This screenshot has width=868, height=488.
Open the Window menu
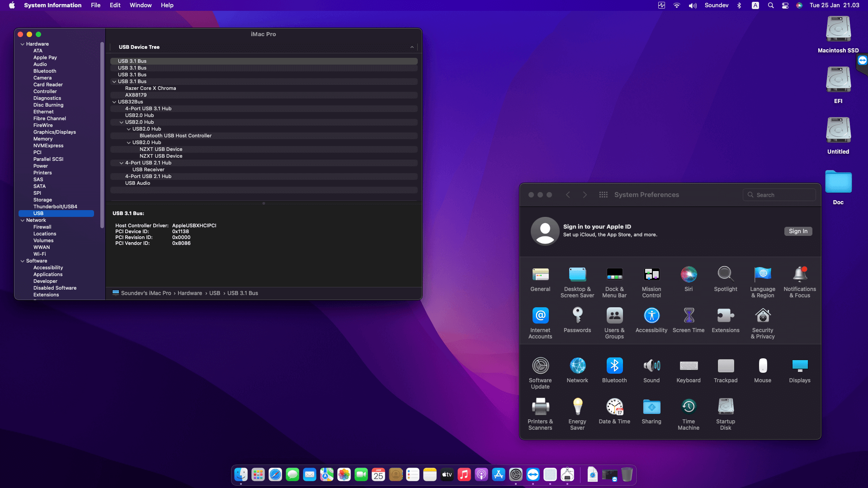tap(141, 5)
